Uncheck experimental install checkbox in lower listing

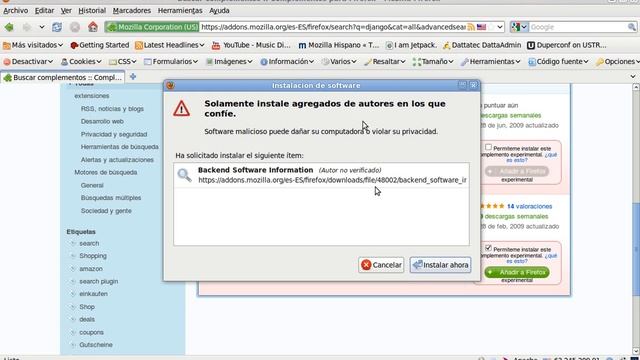tap(488, 248)
